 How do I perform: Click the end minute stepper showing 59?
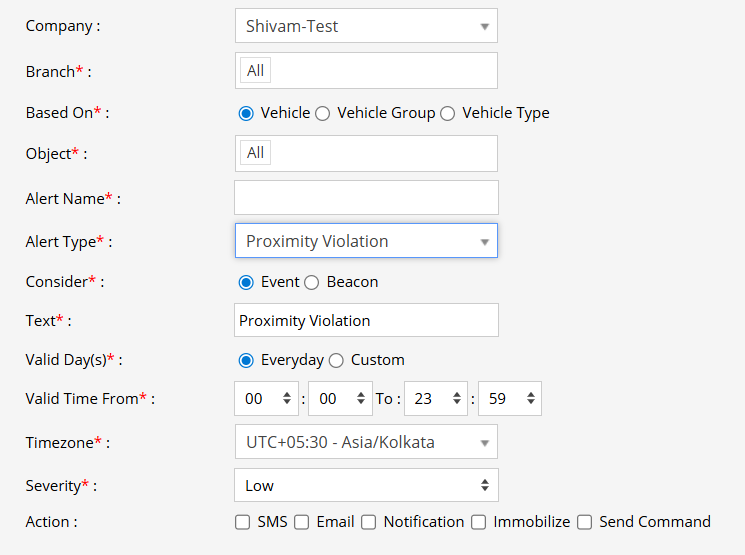[x=510, y=398]
